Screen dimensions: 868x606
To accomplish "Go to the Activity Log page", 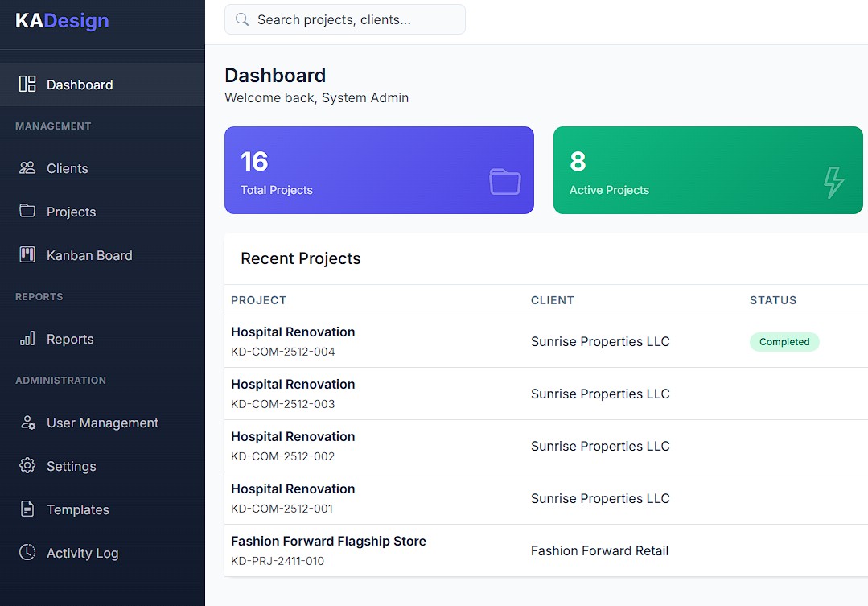I will (x=82, y=553).
